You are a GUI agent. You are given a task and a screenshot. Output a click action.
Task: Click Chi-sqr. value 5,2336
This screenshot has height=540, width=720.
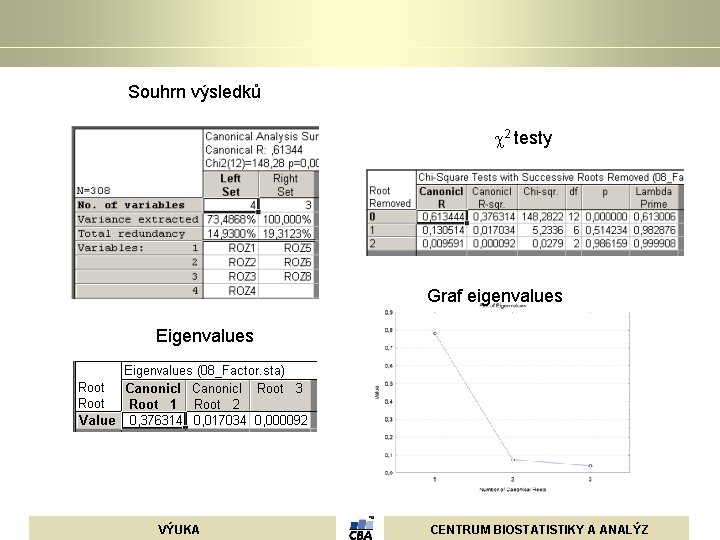541,230
